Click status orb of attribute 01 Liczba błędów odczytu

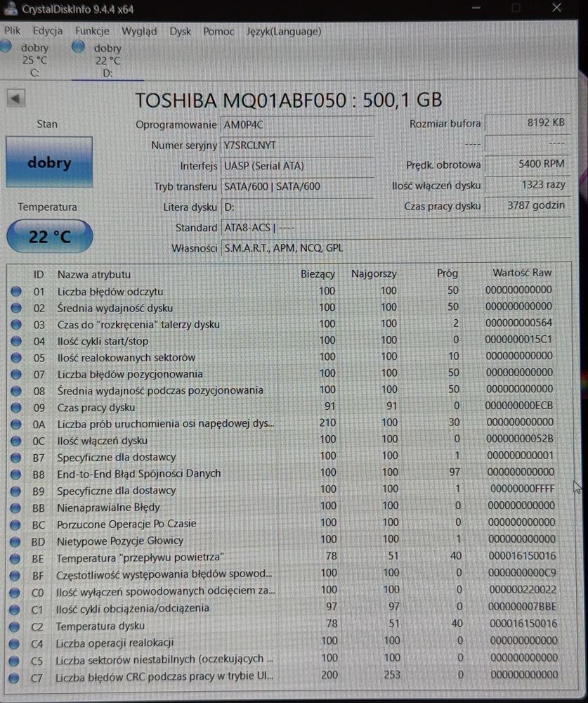point(17,291)
